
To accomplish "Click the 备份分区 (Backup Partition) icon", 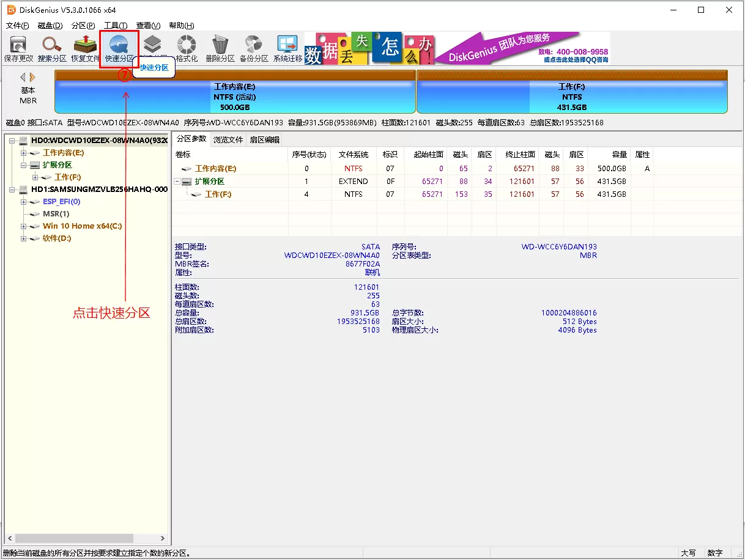I will [x=254, y=49].
